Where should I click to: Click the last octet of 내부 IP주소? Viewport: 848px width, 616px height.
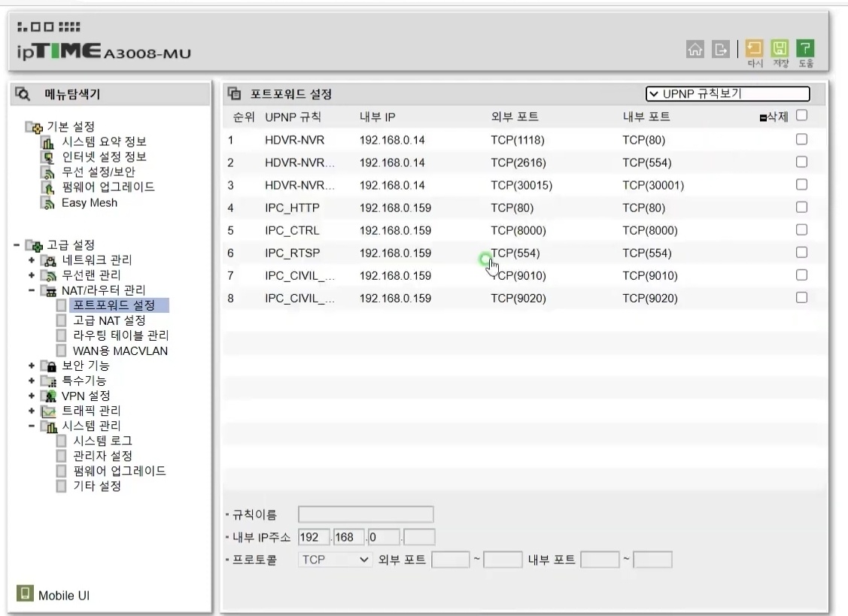click(419, 537)
